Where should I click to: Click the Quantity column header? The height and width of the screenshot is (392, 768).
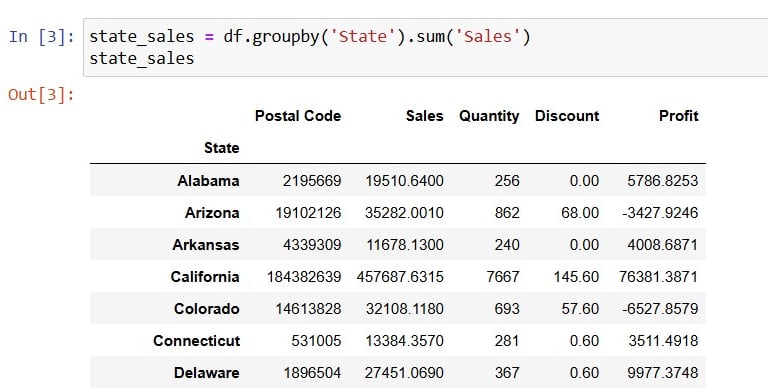coord(489,116)
